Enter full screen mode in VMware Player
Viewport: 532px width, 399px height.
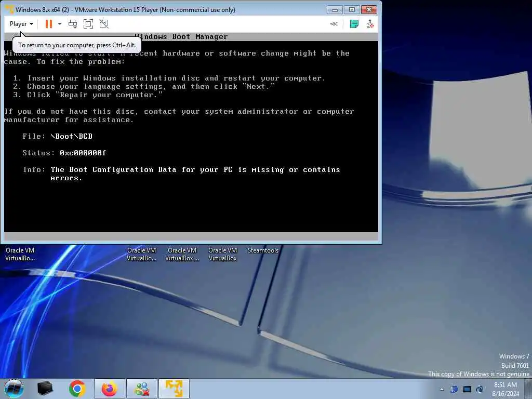(x=88, y=24)
